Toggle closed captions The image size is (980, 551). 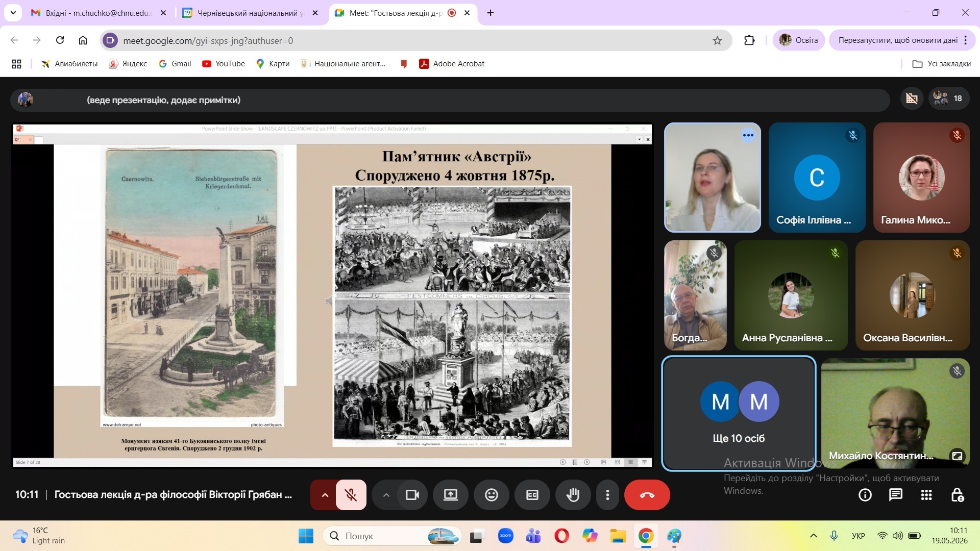coord(532,495)
